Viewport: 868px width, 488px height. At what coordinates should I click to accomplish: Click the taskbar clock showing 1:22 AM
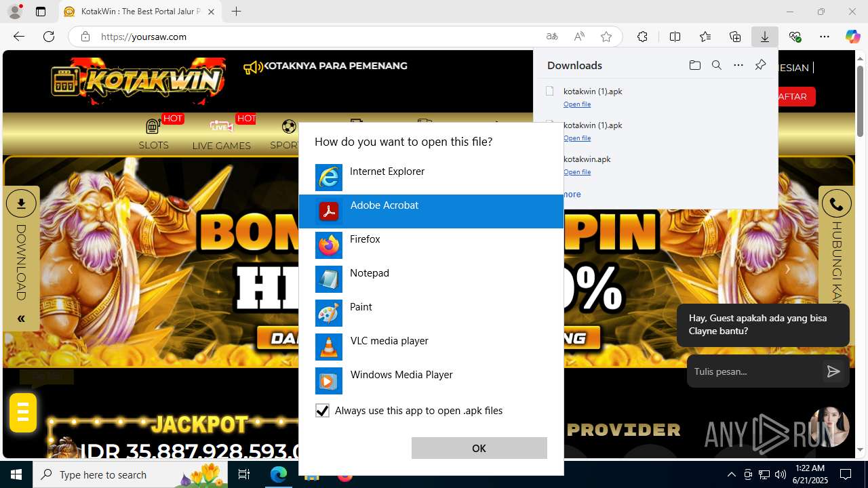pyautogui.click(x=810, y=474)
